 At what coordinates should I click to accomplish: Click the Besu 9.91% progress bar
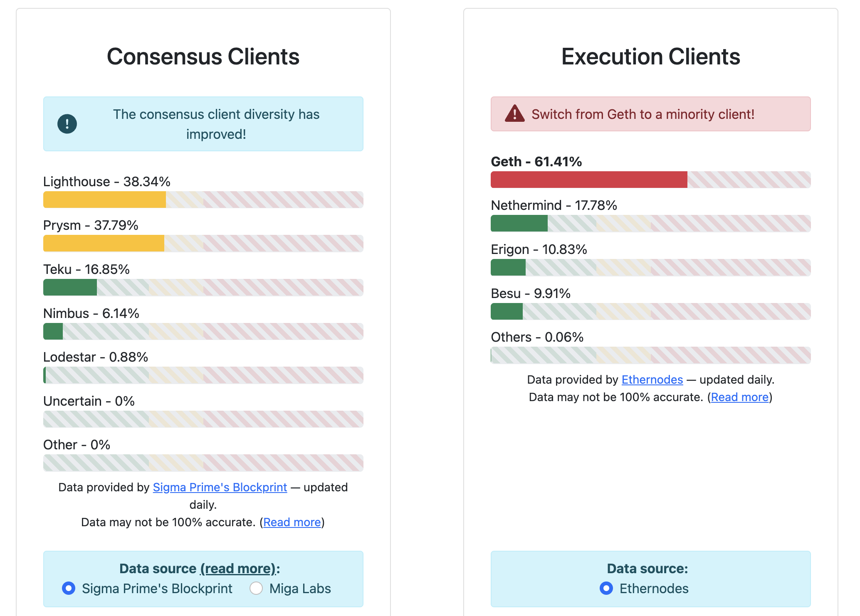click(x=650, y=311)
